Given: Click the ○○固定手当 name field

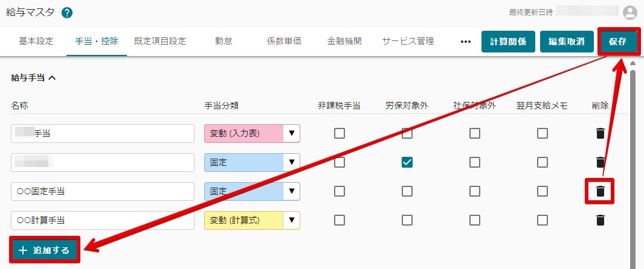Looking at the screenshot, I should pyautogui.click(x=103, y=191).
